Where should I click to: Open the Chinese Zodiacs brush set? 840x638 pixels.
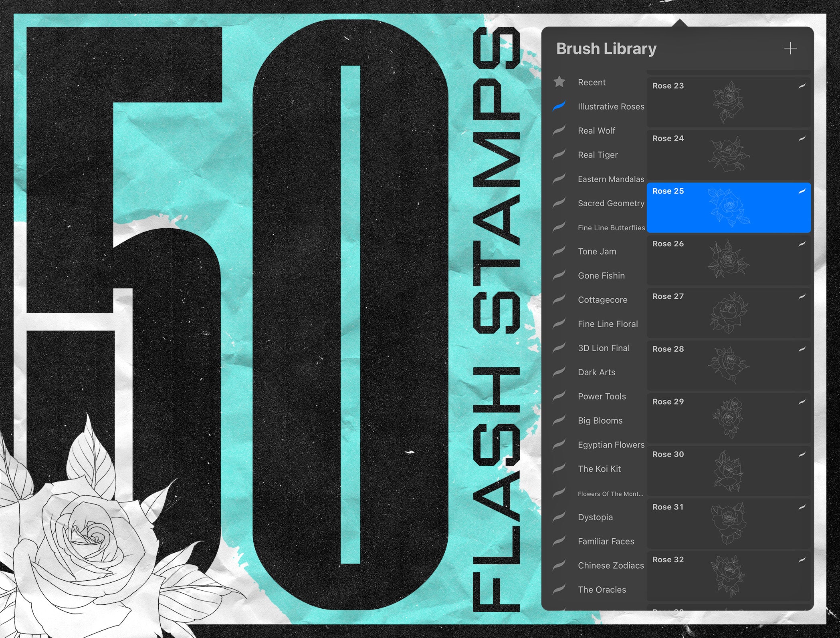[x=611, y=565]
